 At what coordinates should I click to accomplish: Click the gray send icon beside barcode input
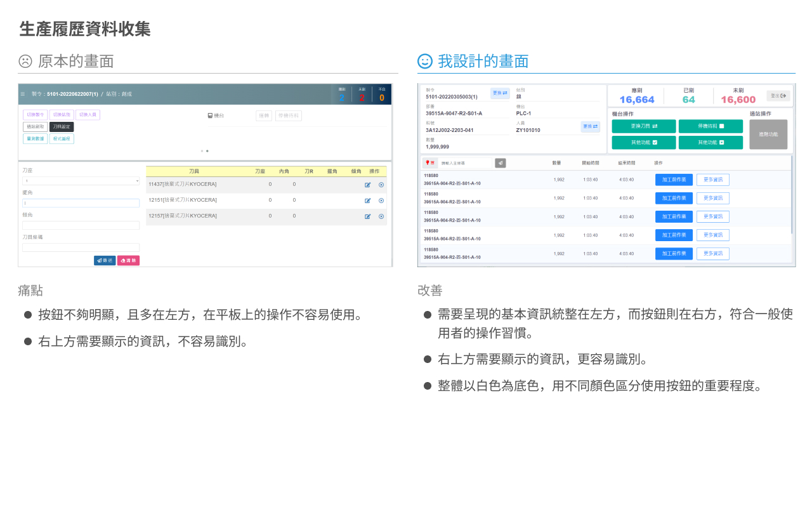(x=501, y=163)
